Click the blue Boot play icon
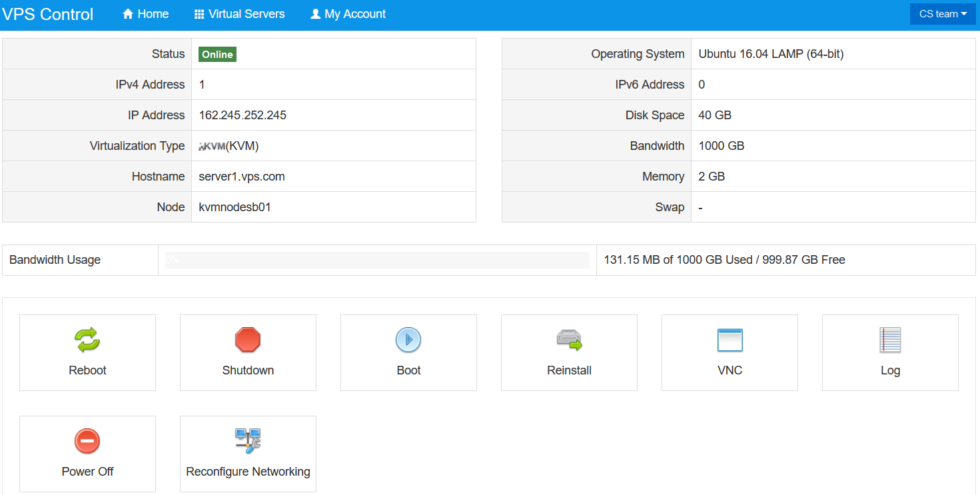Image resolution: width=980 pixels, height=495 pixels. [408, 340]
